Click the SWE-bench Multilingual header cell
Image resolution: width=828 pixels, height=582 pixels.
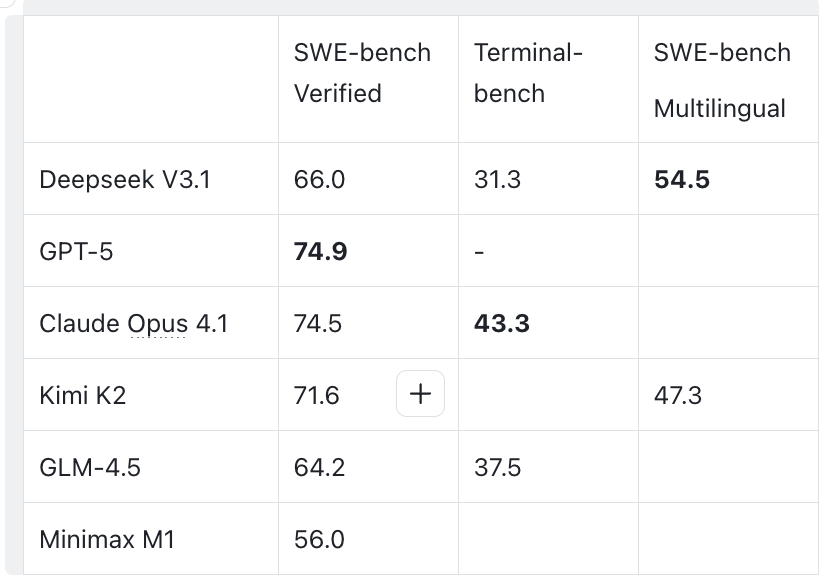pos(721,80)
